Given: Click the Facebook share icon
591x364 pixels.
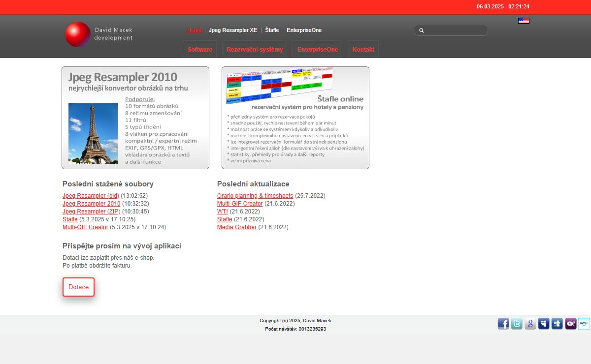Looking at the screenshot, I should click(503, 324).
